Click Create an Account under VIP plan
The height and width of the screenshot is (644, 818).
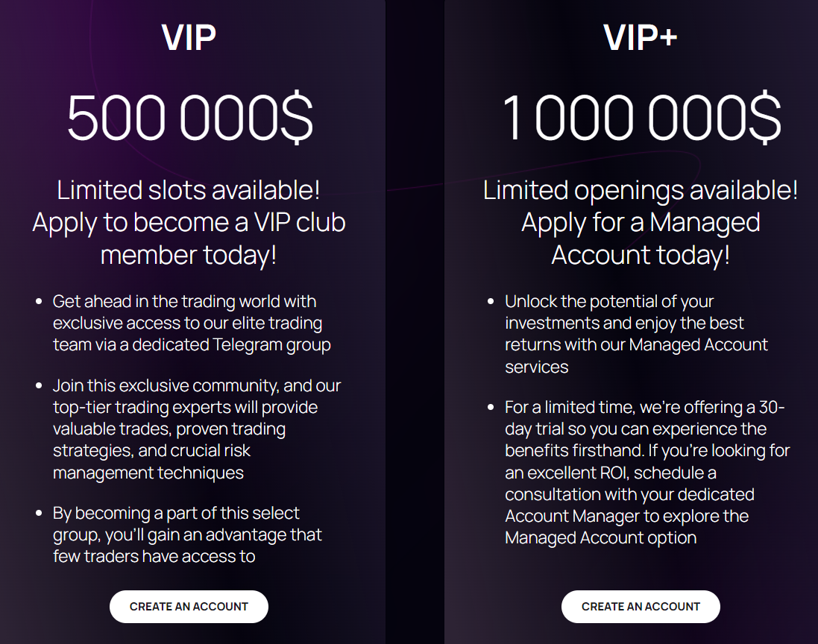pos(189,607)
